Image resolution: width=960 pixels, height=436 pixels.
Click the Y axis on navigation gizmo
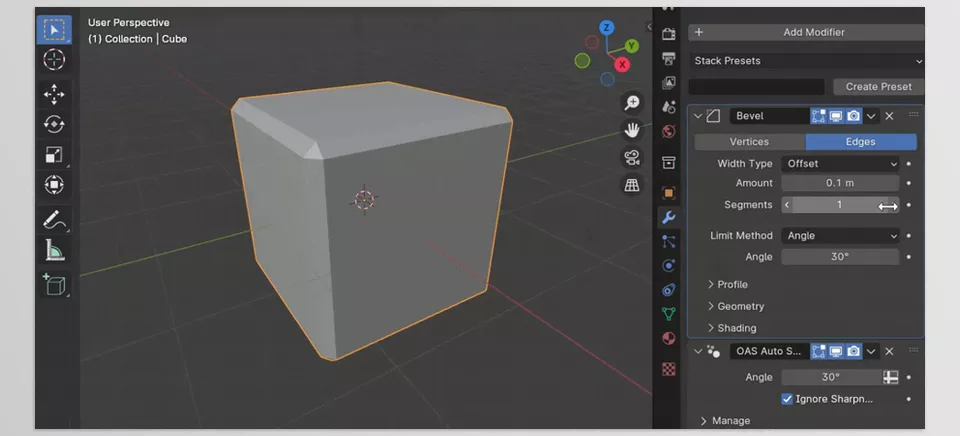tap(632, 46)
